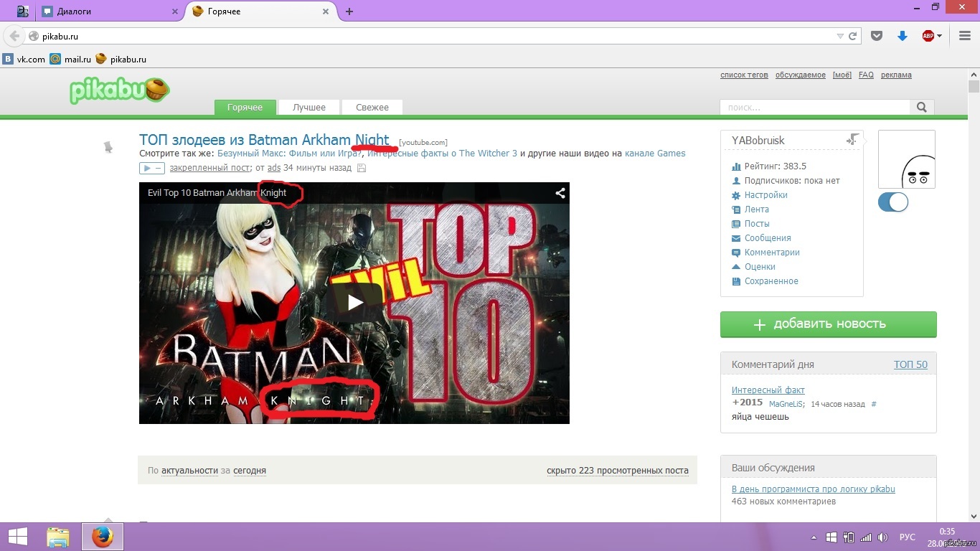Open Adblock Plus dropdown arrow
Viewport: 980px width, 551px height.
pyautogui.click(x=939, y=36)
